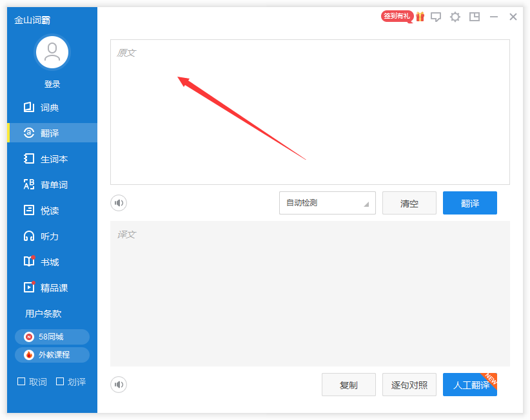Click the 复制 copy button
Viewport: 530px width, 420px height.
[x=348, y=385]
